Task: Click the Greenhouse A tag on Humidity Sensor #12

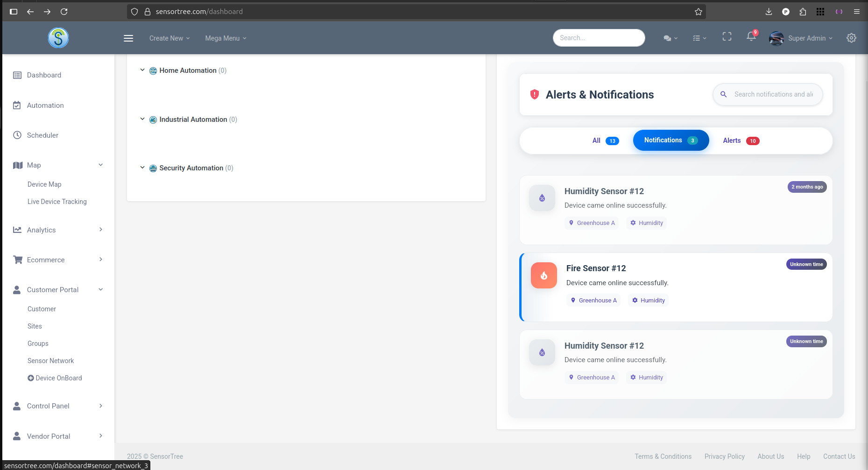Action: (592, 223)
